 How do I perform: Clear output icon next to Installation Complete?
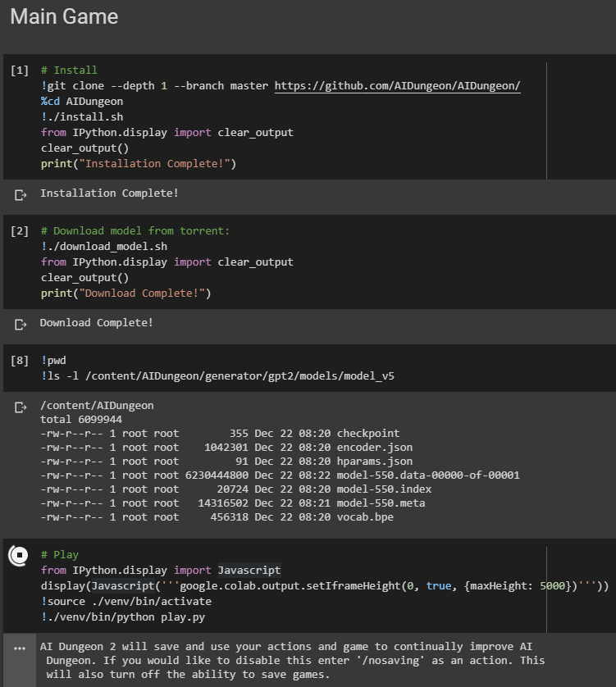(x=21, y=194)
